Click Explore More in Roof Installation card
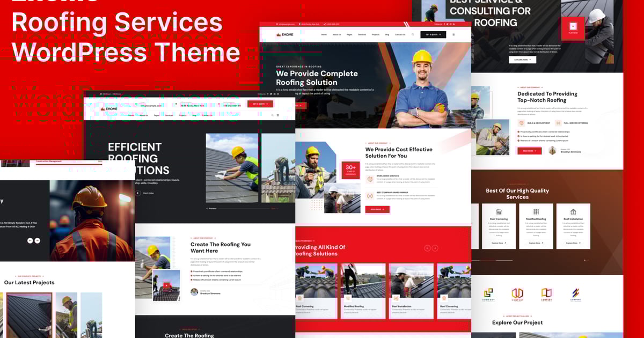Screen dimensions: 644x338 click(x=573, y=243)
